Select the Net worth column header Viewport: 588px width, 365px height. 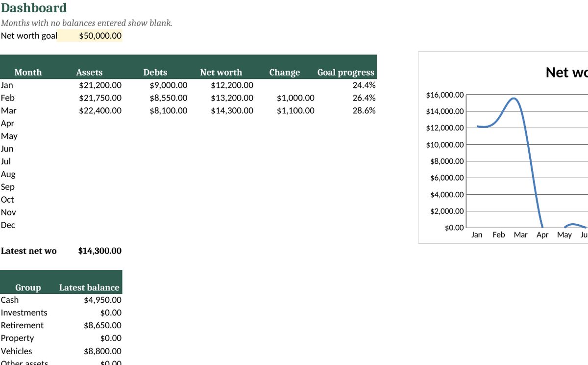click(x=221, y=72)
